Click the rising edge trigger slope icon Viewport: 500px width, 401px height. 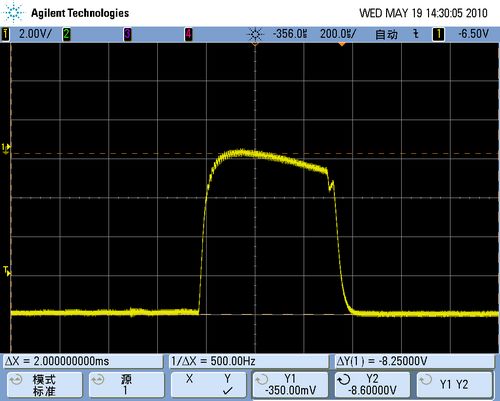415,34
